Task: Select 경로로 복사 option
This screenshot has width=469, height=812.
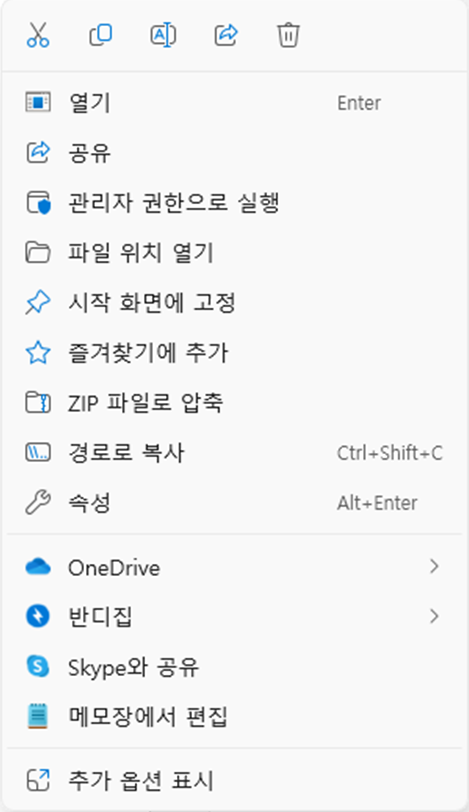Action: pyautogui.click(x=234, y=453)
